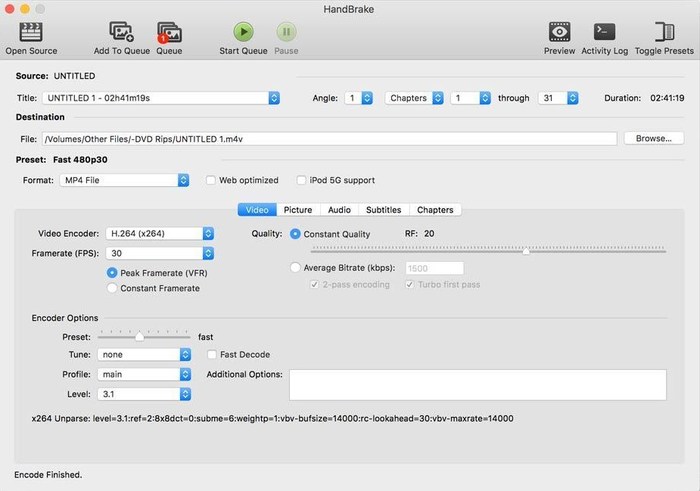700x491 pixels.
Task: Click the red close window button
Action: [9, 9]
